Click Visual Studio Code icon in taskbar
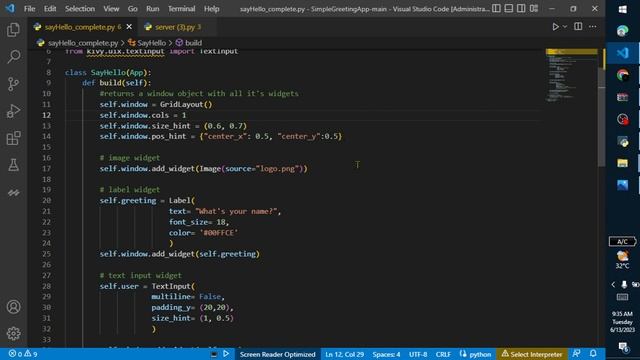The image size is (640, 360). 622,53
